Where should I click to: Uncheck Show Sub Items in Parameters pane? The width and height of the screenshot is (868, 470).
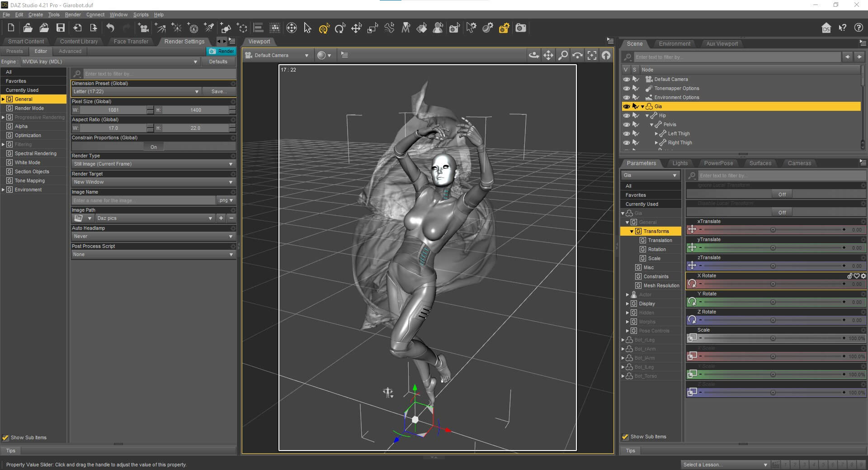coord(625,437)
